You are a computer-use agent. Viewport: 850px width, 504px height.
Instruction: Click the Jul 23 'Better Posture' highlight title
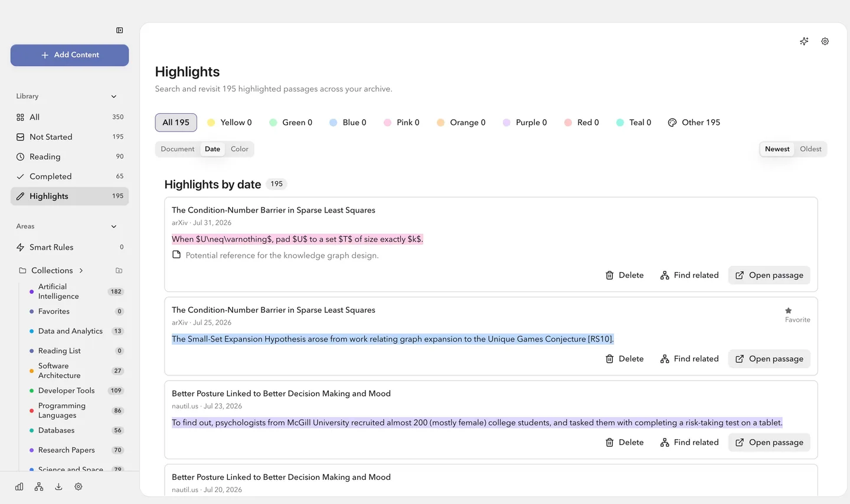click(x=281, y=394)
